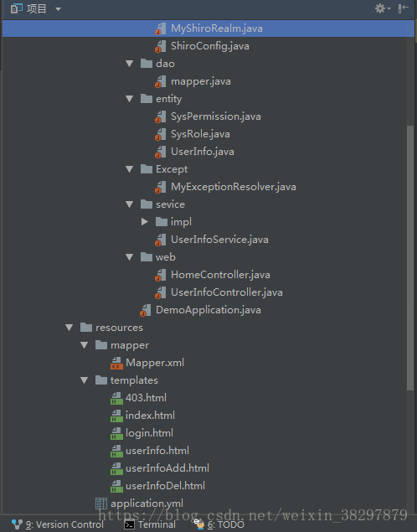Expand the impl folder
Screen dimensions: 417x532
pos(144,222)
